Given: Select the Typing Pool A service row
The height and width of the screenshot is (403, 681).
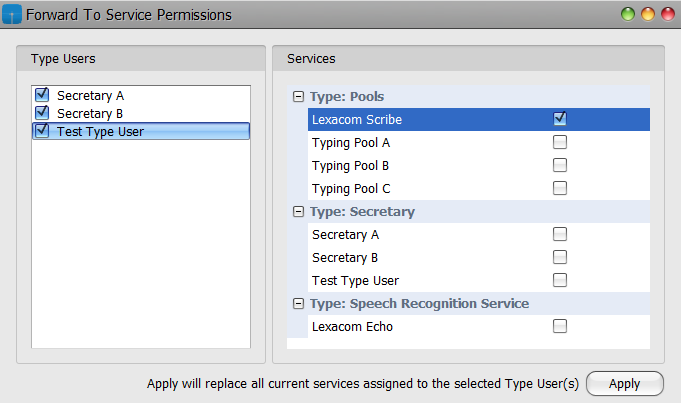Looking at the screenshot, I should point(479,142).
